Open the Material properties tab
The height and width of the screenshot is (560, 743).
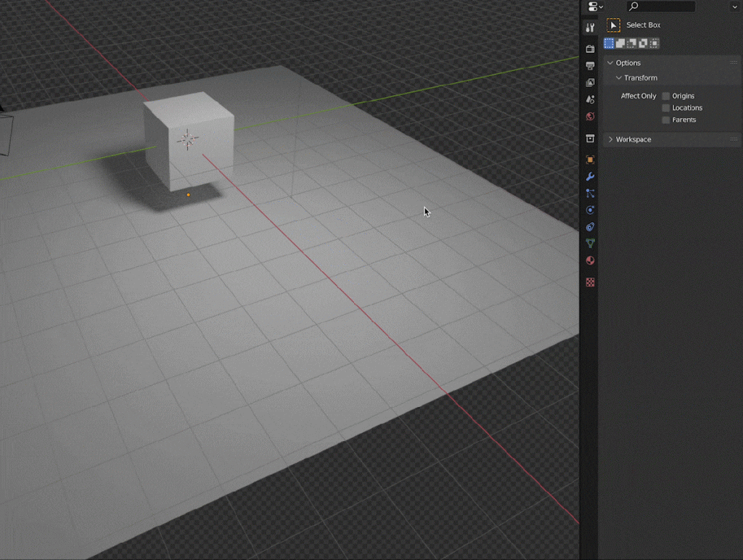coord(590,260)
